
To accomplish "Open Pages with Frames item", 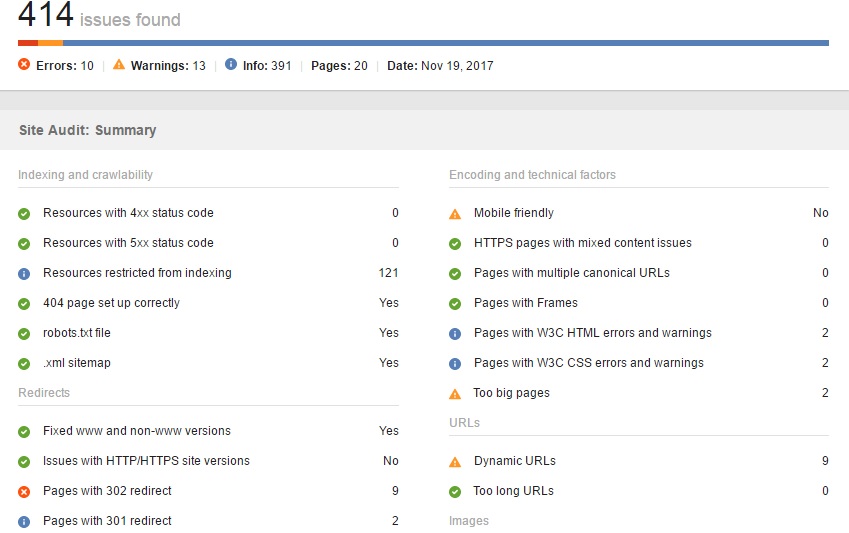I will click(x=526, y=303).
